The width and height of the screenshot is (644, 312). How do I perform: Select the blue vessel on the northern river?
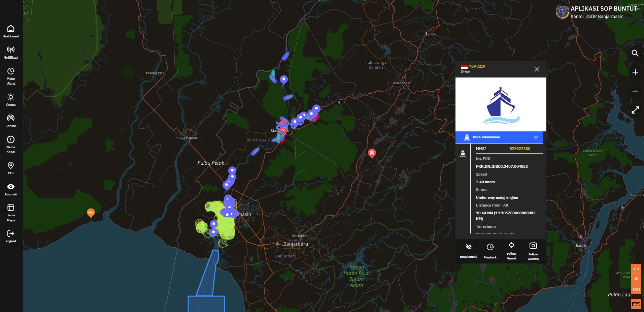click(285, 56)
